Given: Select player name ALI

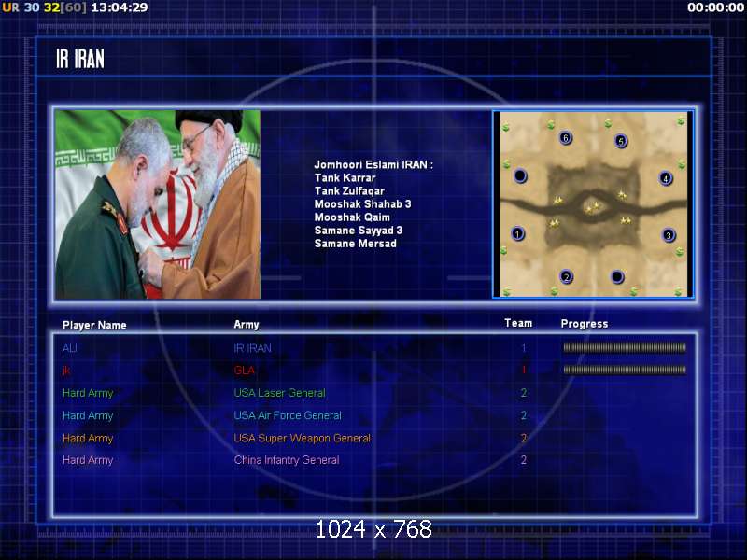Looking at the screenshot, I should pos(69,348).
